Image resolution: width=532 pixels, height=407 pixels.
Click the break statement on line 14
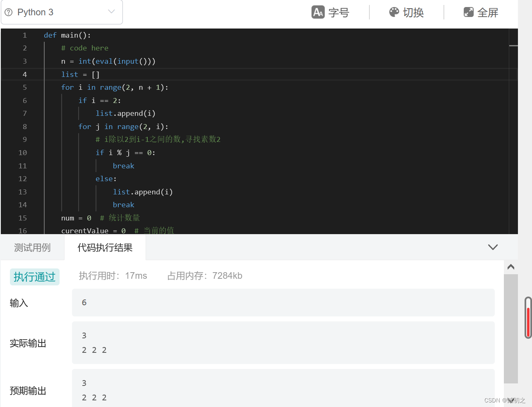click(124, 205)
